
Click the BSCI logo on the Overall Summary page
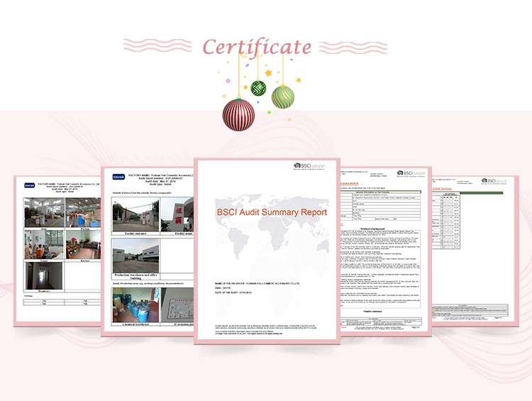pos(494,181)
